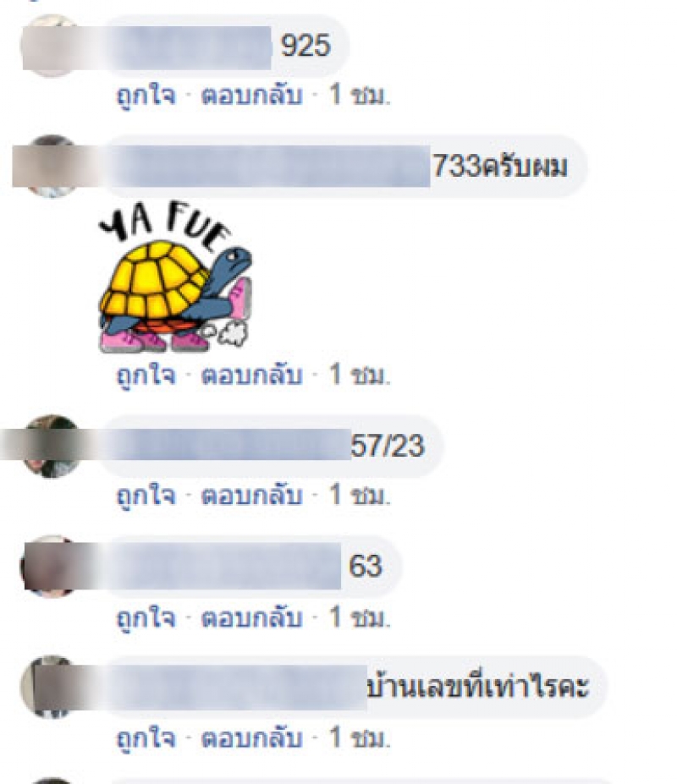This screenshot has width=677, height=784.
Task: Reply (ตอบกลับ) to the 925 comment
Action: point(251,95)
